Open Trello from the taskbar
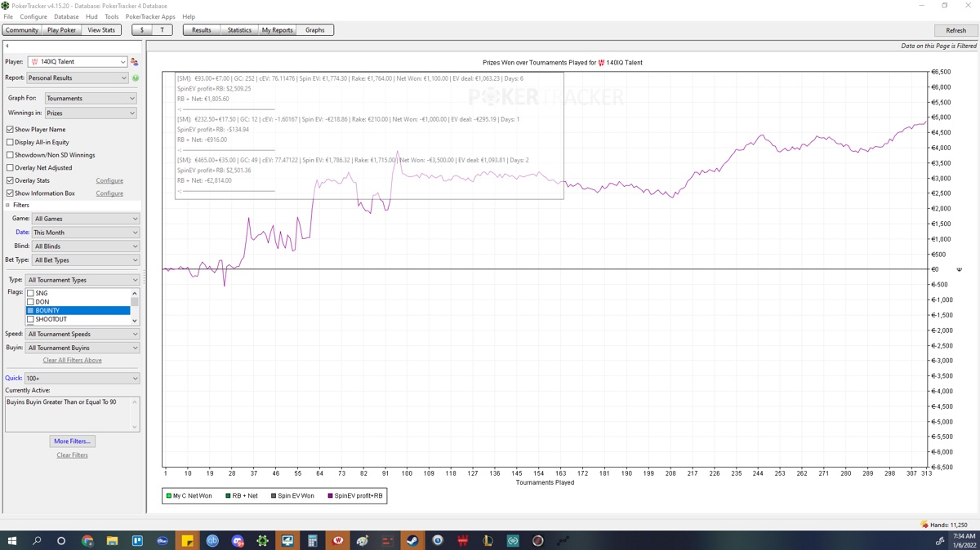The image size is (980, 550). coord(137,540)
